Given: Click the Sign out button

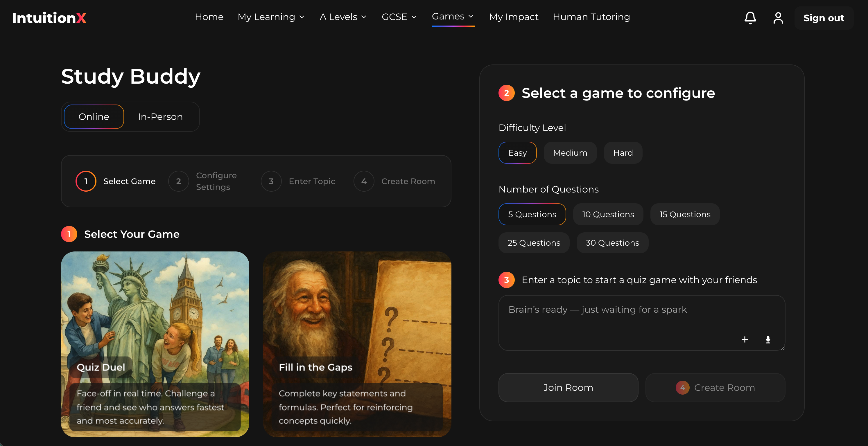Looking at the screenshot, I should (823, 18).
